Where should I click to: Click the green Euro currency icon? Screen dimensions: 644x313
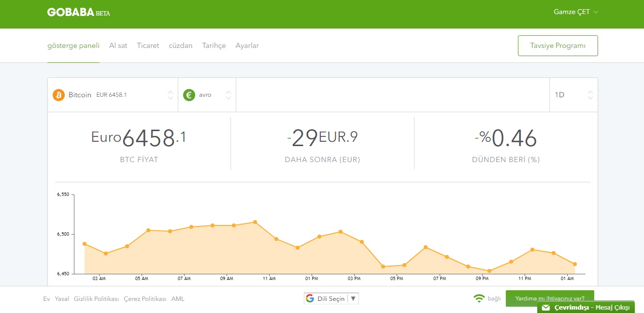coord(189,95)
